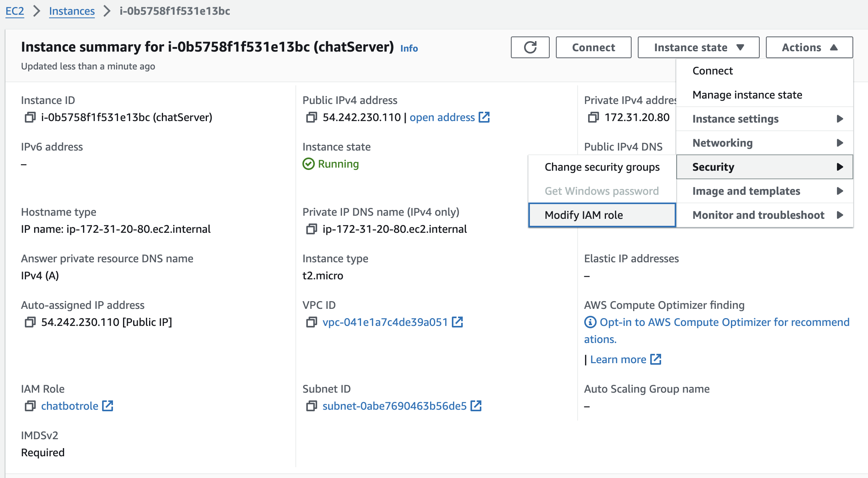Copy auto-assigned IP address value
This screenshot has height=478, width=868.
click(30, 322)
